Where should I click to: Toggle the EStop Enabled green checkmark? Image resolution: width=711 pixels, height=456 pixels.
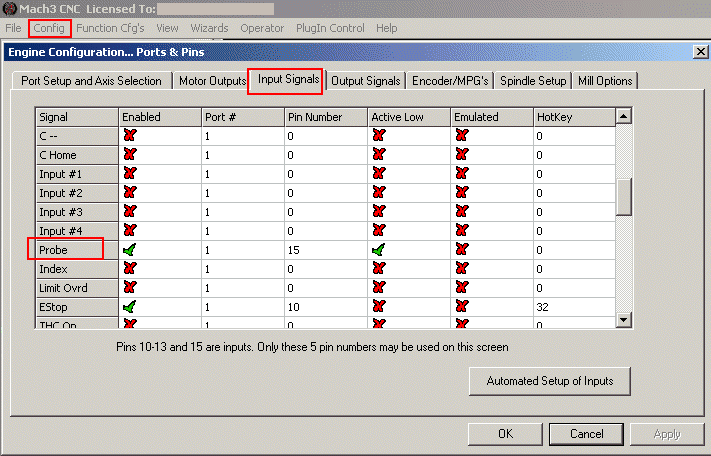129,307
